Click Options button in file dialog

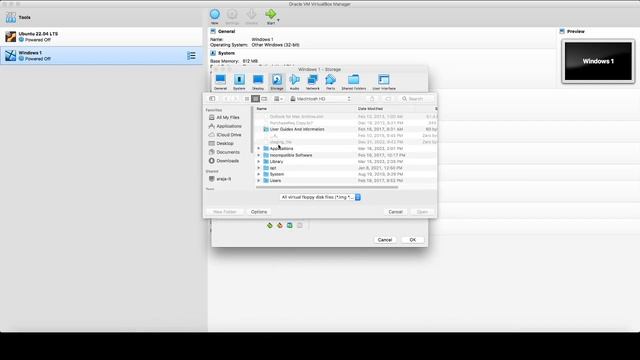(259, 212)
